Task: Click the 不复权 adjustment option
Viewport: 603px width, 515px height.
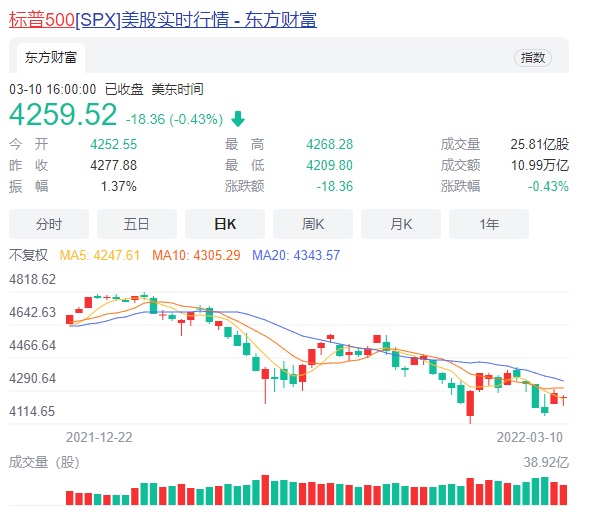Action: point(30,255)
